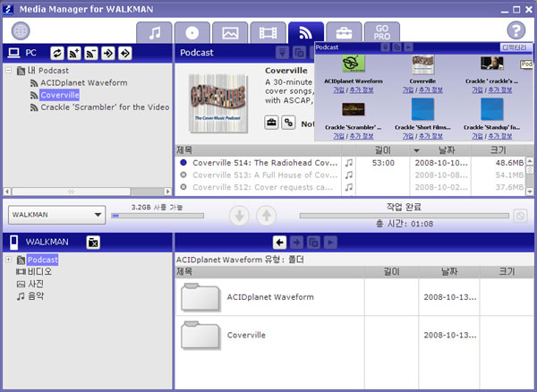This screenshot has width=537, height=392.
Task: Open the Toolbox briefcase tab
Action: 344,32
